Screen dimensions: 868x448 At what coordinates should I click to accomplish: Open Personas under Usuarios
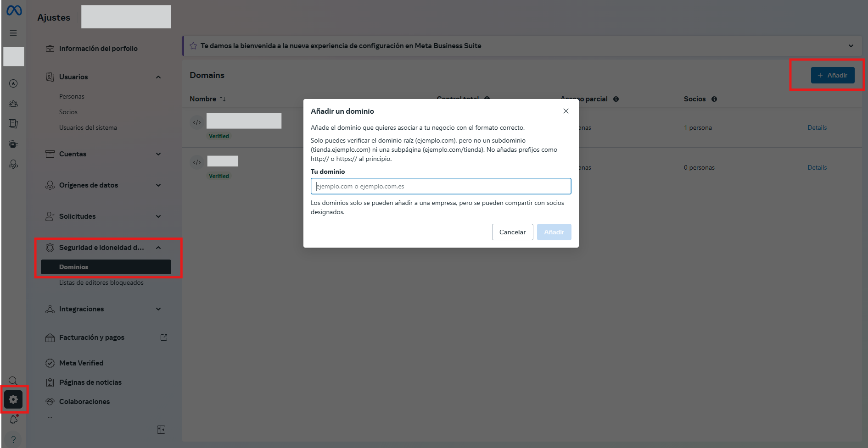[x=72, y=96]
